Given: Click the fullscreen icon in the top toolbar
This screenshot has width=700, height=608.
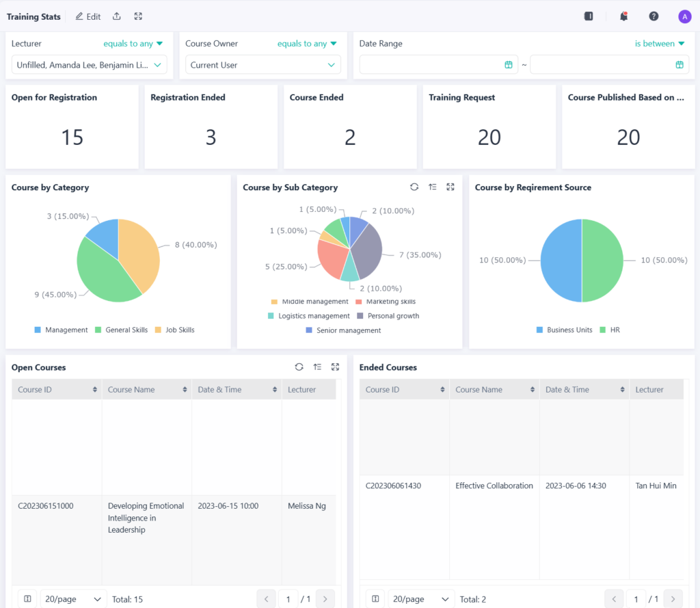Looking at the screenshot, I should click(139, 16).
